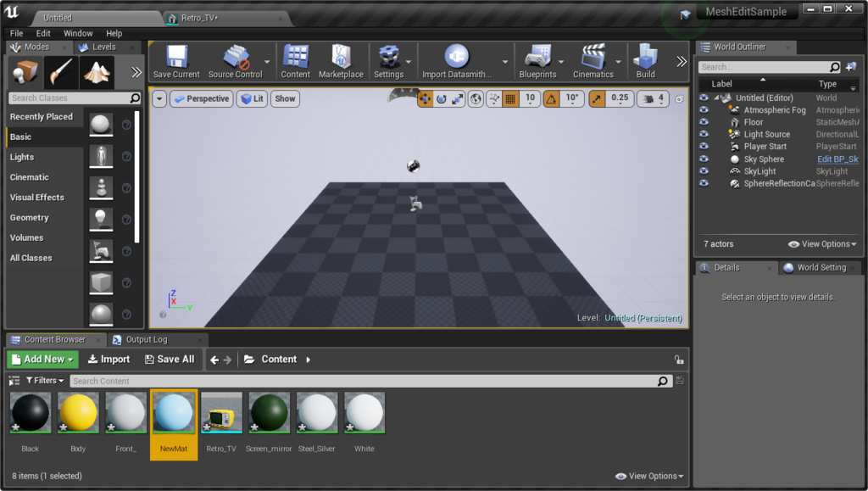Viewport: 868px width, 491px height.
Task: Select the Landscape mode mountain icon
Action: tap(97, 73)
